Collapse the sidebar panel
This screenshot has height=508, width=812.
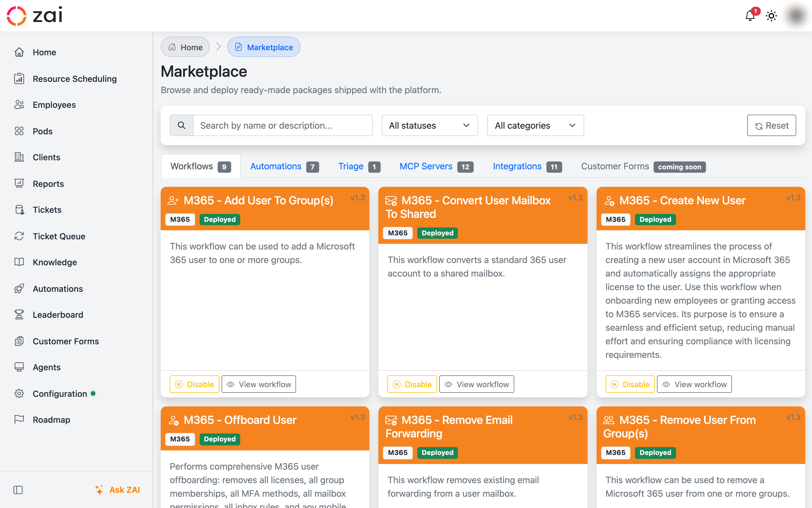pos(18,490)
